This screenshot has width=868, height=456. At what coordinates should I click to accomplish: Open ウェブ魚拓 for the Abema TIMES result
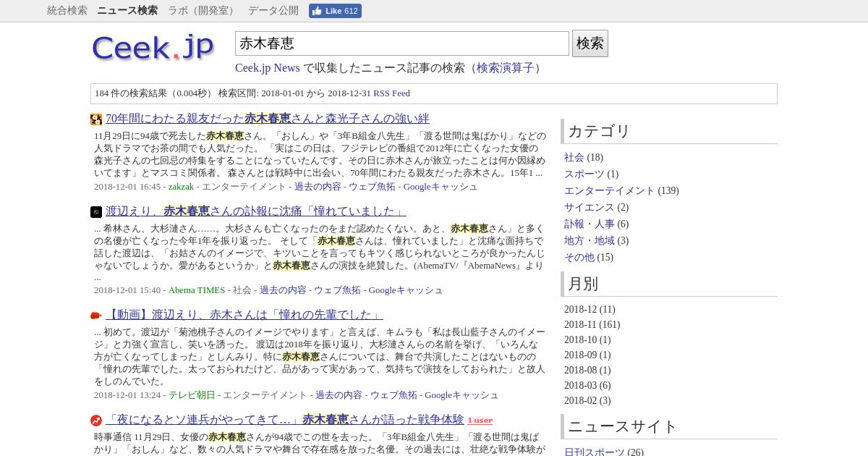coord(337,290)
